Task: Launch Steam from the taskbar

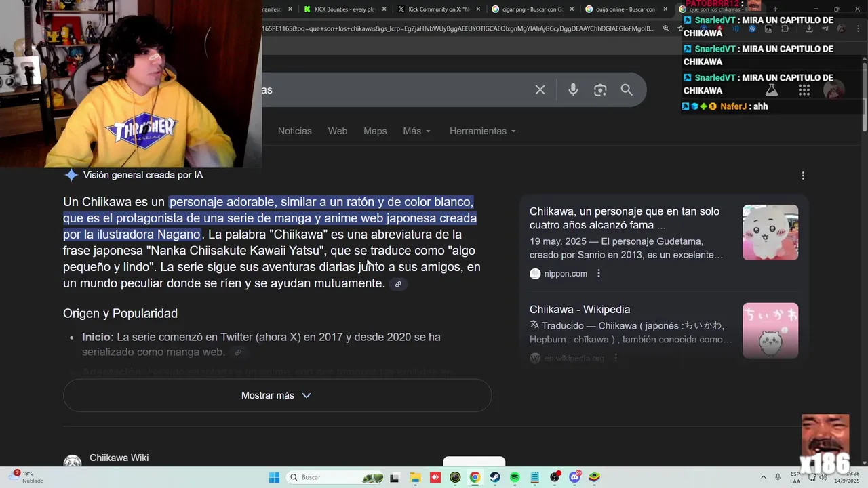Action: pyautogui.click(x=495, y=477)
